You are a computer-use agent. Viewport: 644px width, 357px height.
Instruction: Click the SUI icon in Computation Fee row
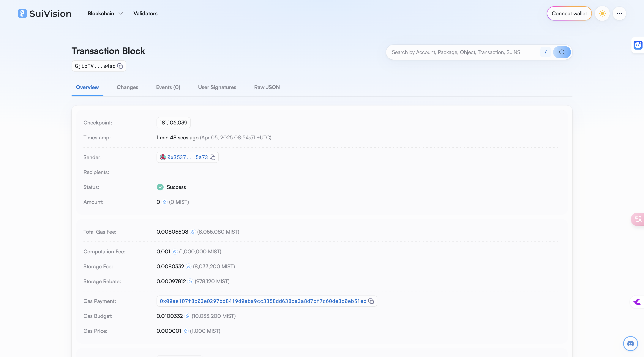click(x=175, y=252)
